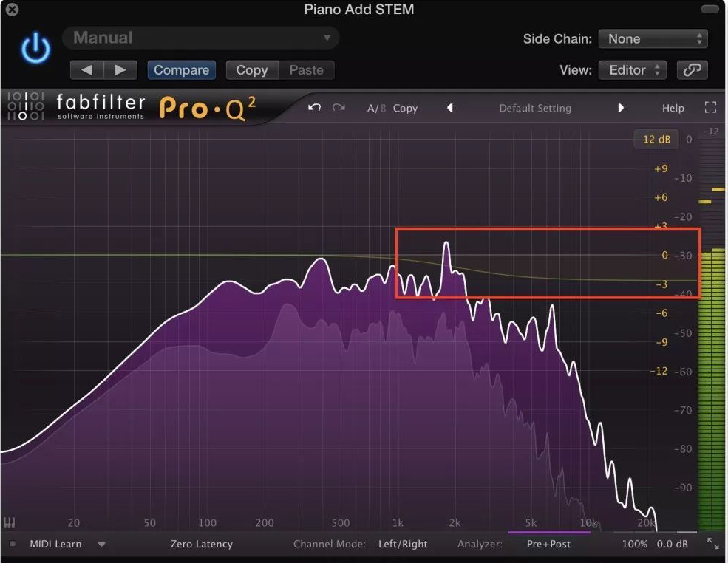The image size is (728, 563).
Task: Click the +9 gain scale label
Action: tap(661, 168)
